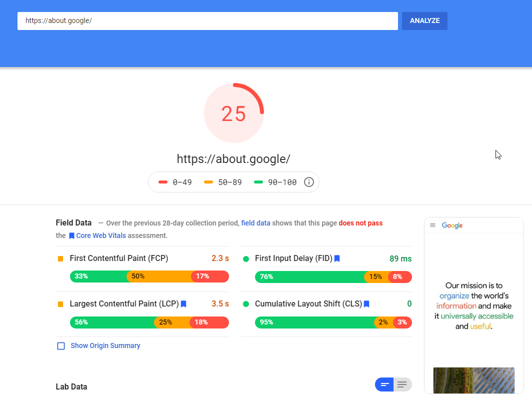Click the ANALYZE button
This screenshot has width=532, height=404.
pyautogui.click(x=424, y=20)
